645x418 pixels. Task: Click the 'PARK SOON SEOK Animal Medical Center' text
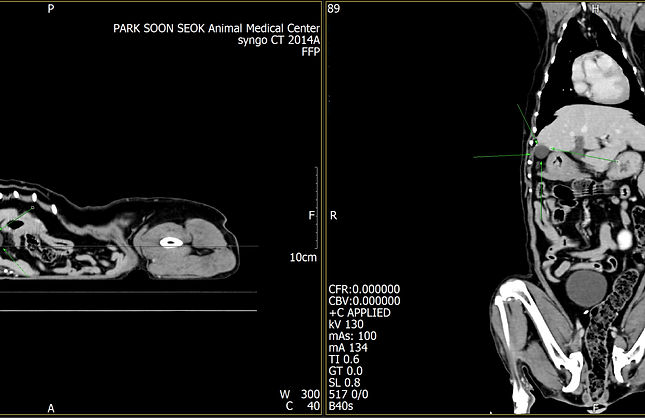(216, 28)
